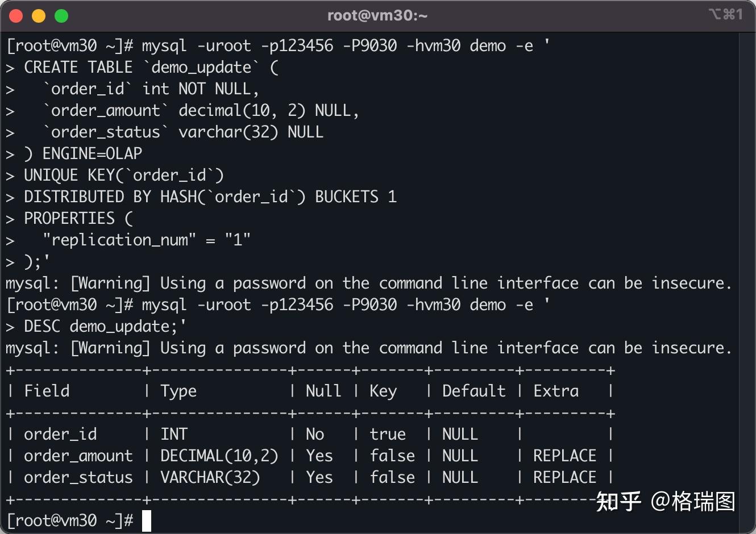This screenshot has height=534, width=756.
Task: Select the ENGINE=OLAP line
Action: pyautogui.click(x=82, y=153)
